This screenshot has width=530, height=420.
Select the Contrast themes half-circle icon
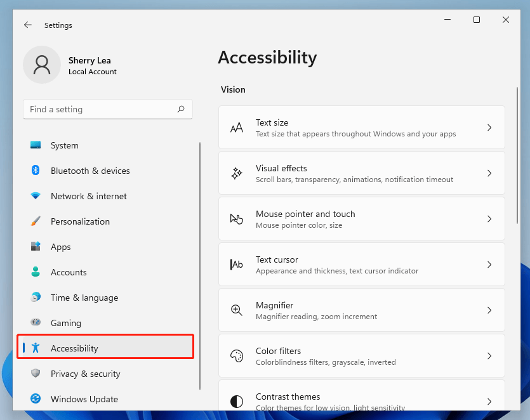pos(237,401)
